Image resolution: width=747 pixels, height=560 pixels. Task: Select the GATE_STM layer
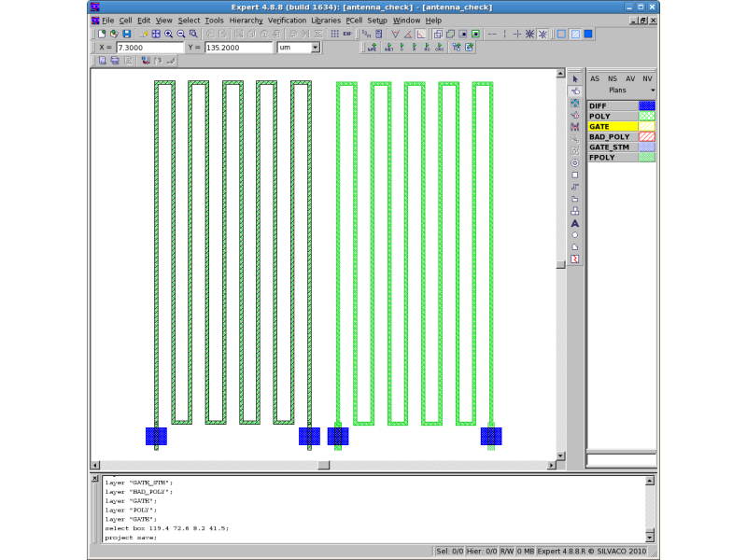pos(612,147)
